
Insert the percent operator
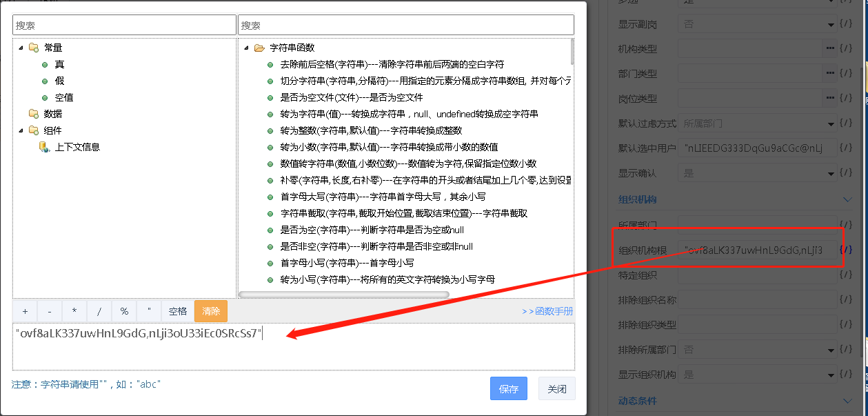click(124, 311)
